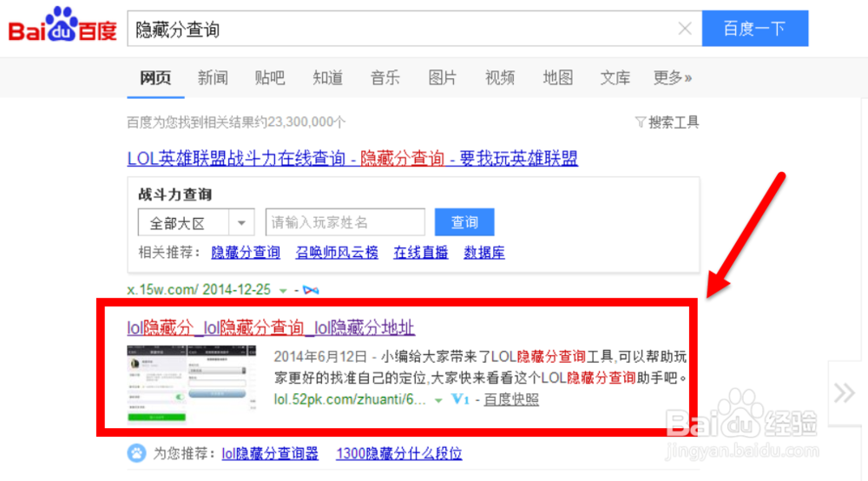
Task: Open the 隐藏分查询 recommended link
Action: (x=246, y=253)
